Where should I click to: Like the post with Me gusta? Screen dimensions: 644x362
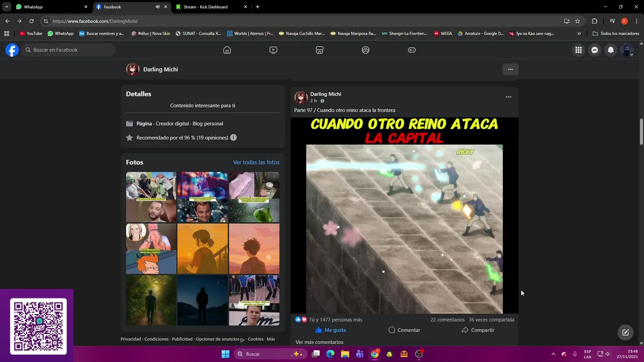331,330
